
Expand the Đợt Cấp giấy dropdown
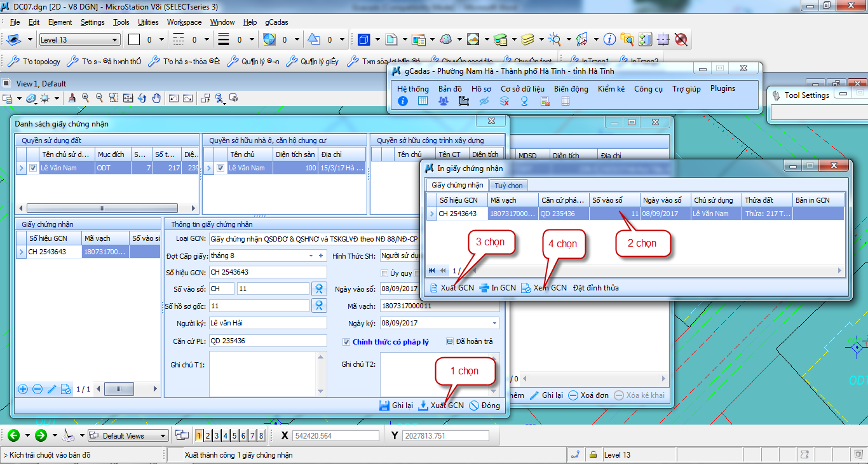click(311, 256)
